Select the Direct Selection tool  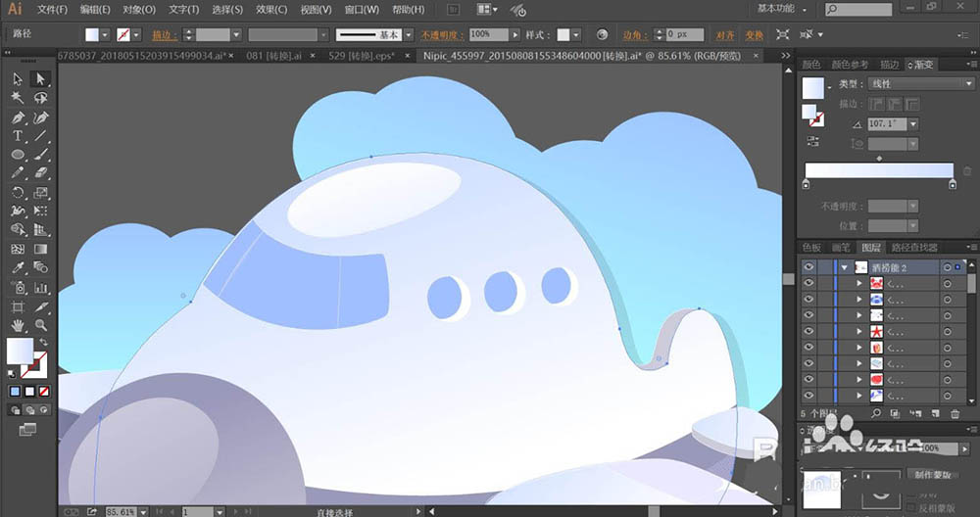(x=41, y=78)
